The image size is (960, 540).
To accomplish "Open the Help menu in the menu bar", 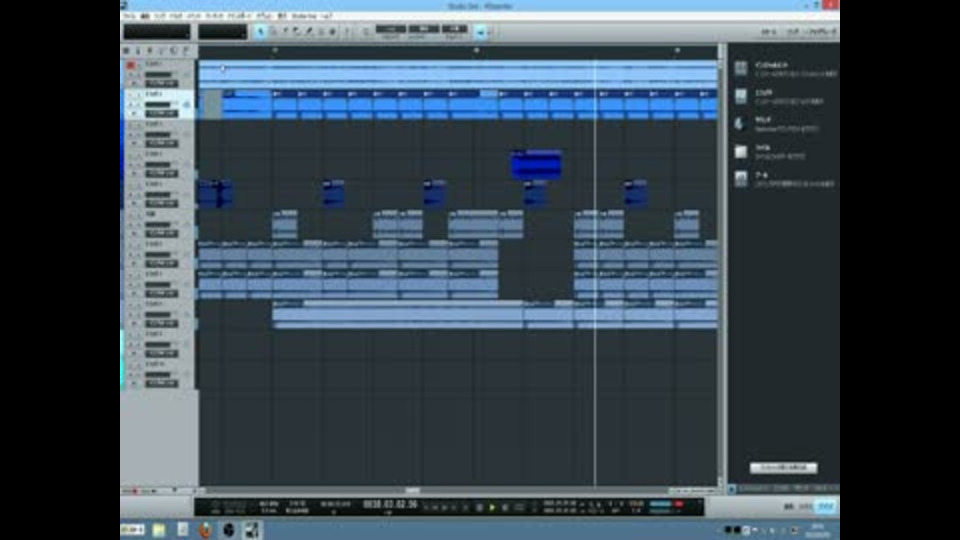I will click(x=326, y=15).
